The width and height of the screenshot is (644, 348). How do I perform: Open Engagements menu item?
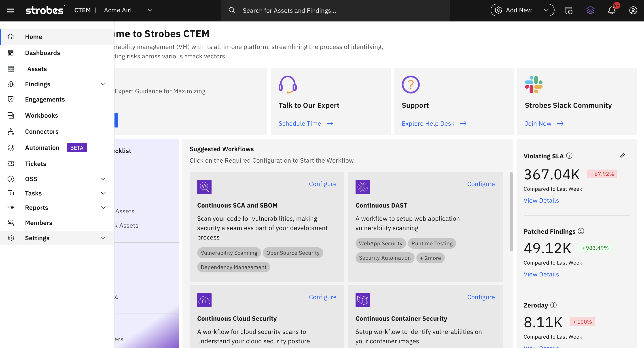[57, 99]
